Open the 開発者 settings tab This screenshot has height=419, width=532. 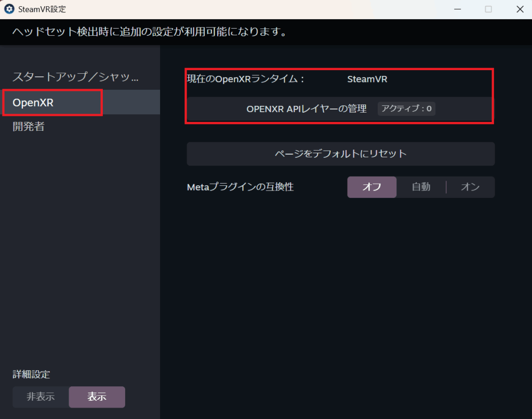tap(80, 127)
